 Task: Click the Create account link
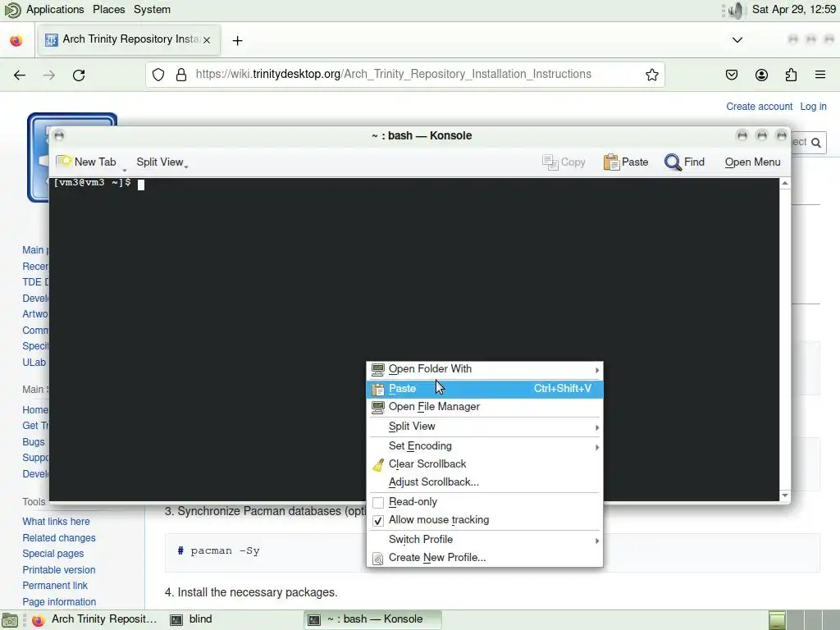tap(759, 107)
